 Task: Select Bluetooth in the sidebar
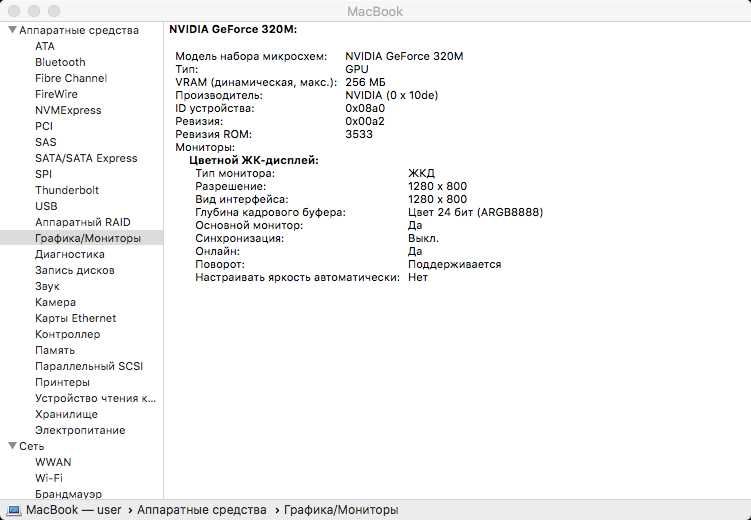[x=60, y=62]
